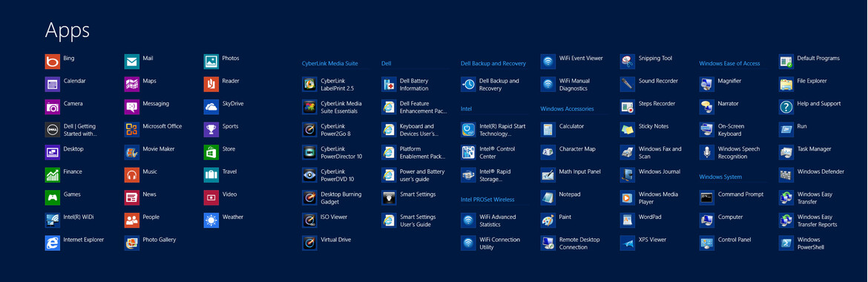Open the Games app icon
This screenshot has height=282, width=868.
[x=53, y=198]
